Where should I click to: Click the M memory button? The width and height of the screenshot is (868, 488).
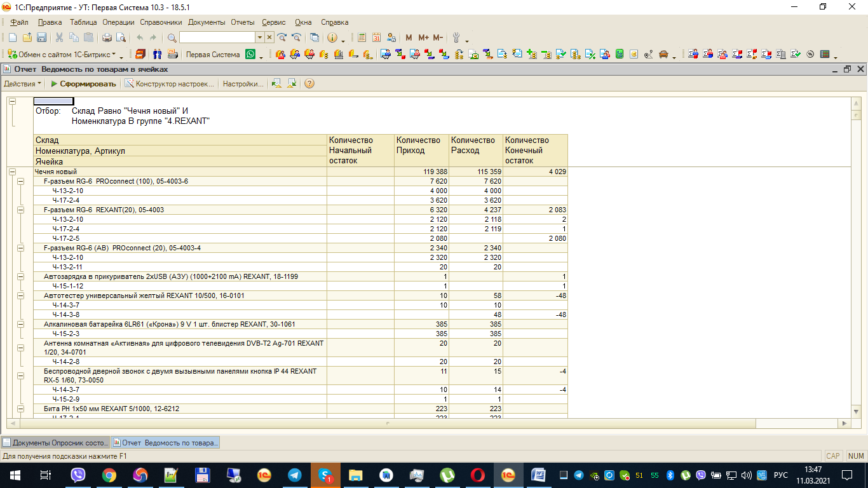point(409,37)
